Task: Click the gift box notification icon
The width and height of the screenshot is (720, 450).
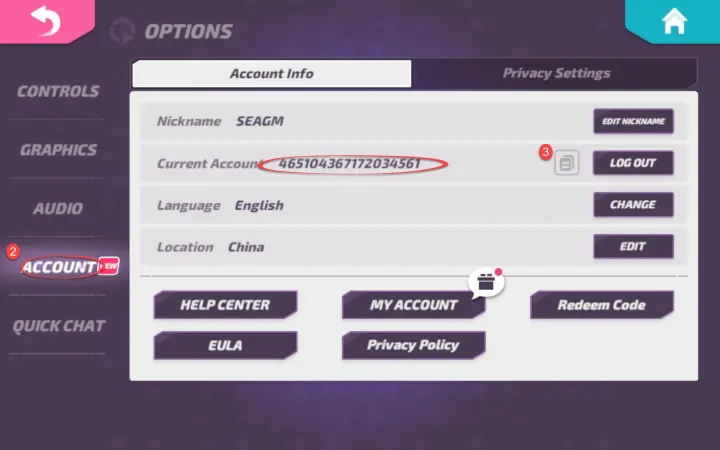Action: pos(486,283)
